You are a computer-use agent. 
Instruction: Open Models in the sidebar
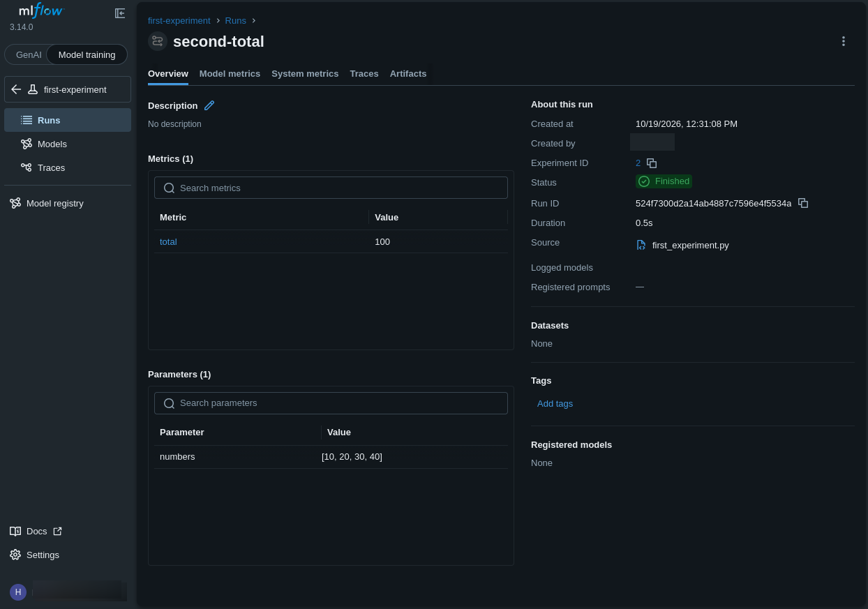pyautogui.click(x=68, y=144)
